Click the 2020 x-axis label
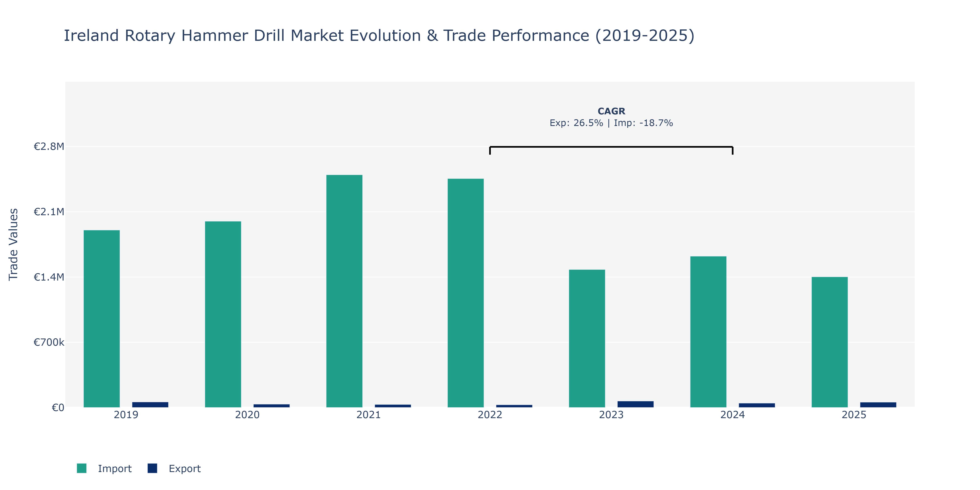This screenshot has width=980, height=490. pos(247,415)
